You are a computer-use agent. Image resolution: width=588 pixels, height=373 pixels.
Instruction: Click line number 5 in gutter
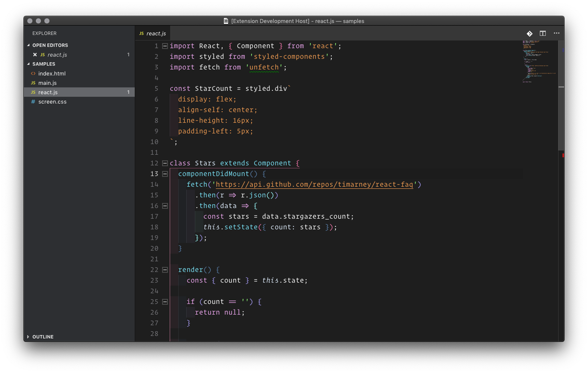(156, 89)
